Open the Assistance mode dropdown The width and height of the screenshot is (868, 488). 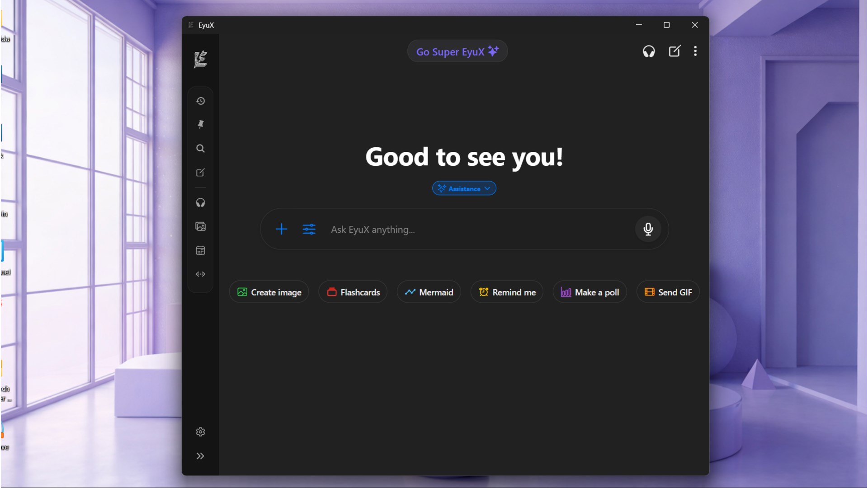point(464,188)
